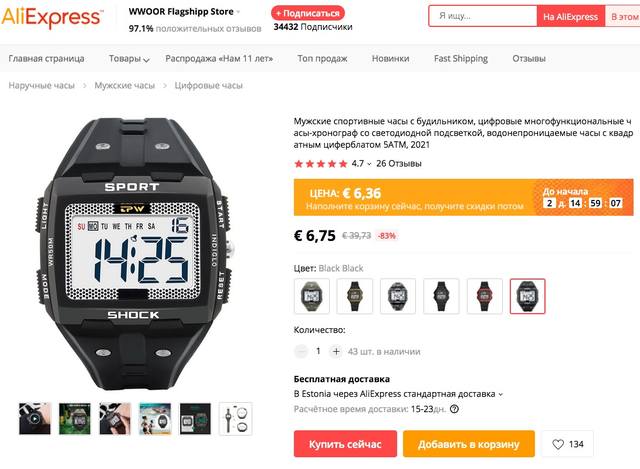Decrease quantity with the minus button
This screenshot has width=640, height=469.
tap(301, 351)
